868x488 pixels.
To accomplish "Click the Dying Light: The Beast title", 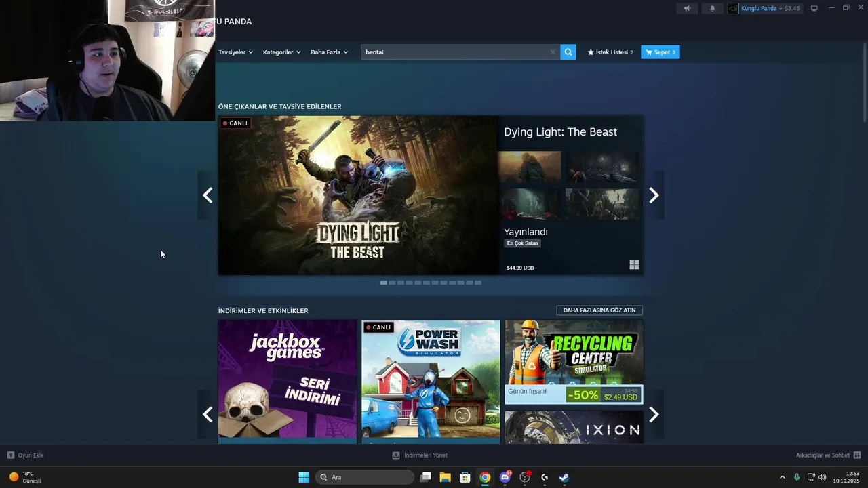I will [560, 131].
